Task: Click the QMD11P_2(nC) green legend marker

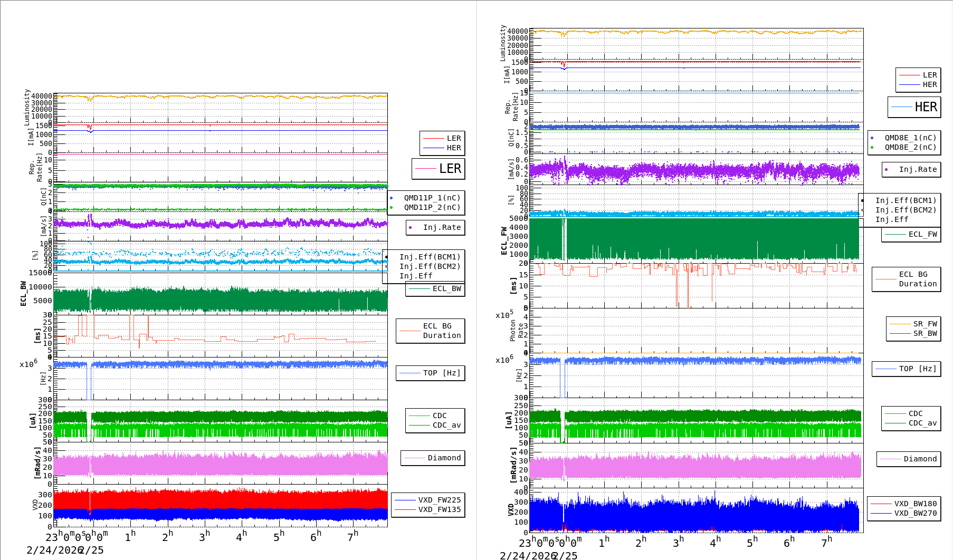Action: [391, 208]
